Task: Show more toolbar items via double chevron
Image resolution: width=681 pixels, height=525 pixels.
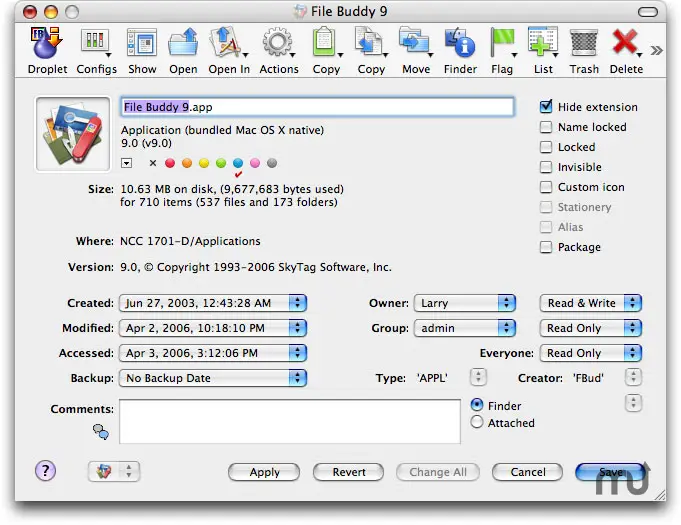Action: click(x=656, y=51)
